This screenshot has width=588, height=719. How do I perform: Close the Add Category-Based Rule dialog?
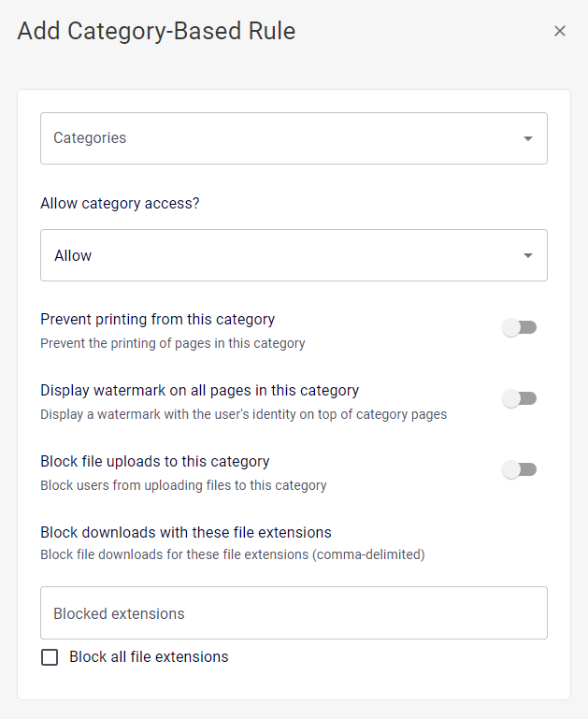[560, 31]
